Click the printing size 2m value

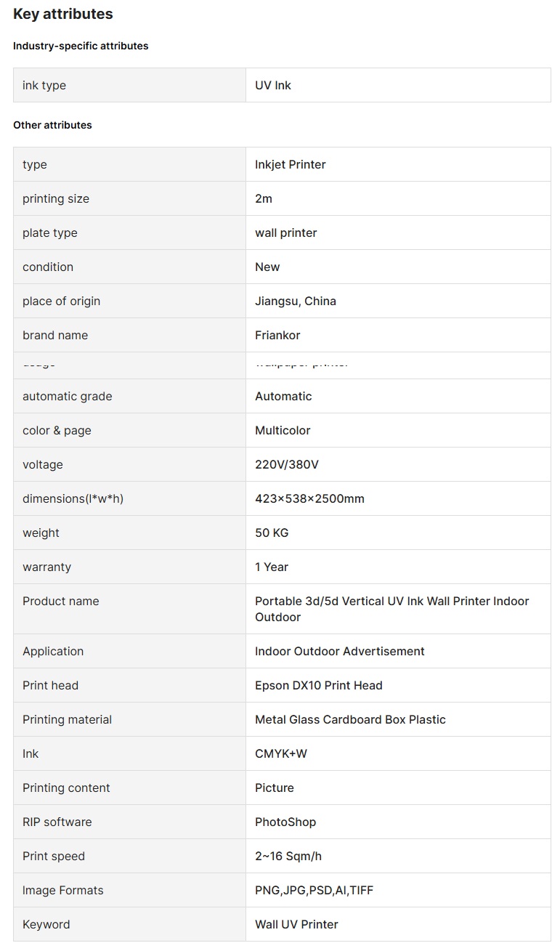tap(264, 198)
